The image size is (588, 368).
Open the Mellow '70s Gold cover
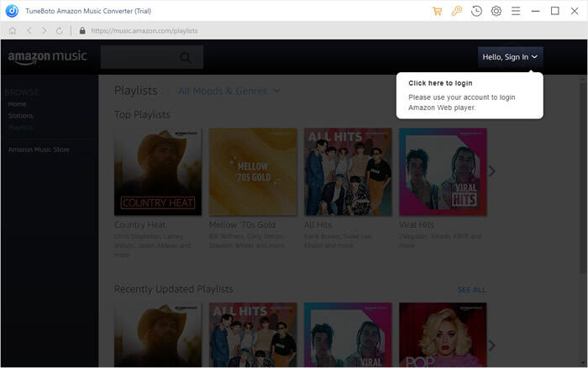point(253,171)
